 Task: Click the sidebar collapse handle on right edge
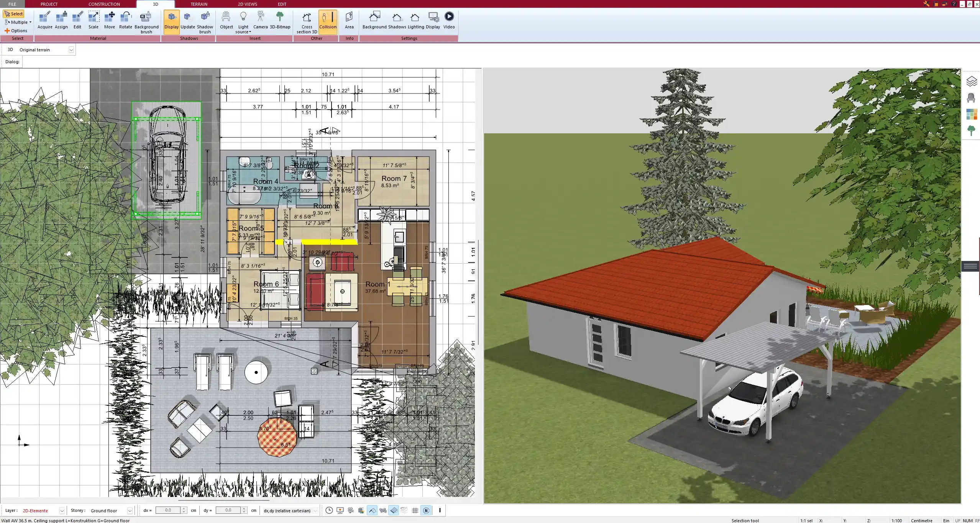[970, 266]
